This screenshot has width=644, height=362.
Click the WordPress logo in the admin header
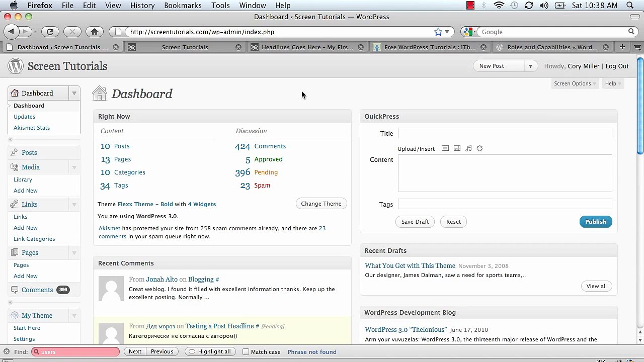pyautogui.click(x=16, y=66)
